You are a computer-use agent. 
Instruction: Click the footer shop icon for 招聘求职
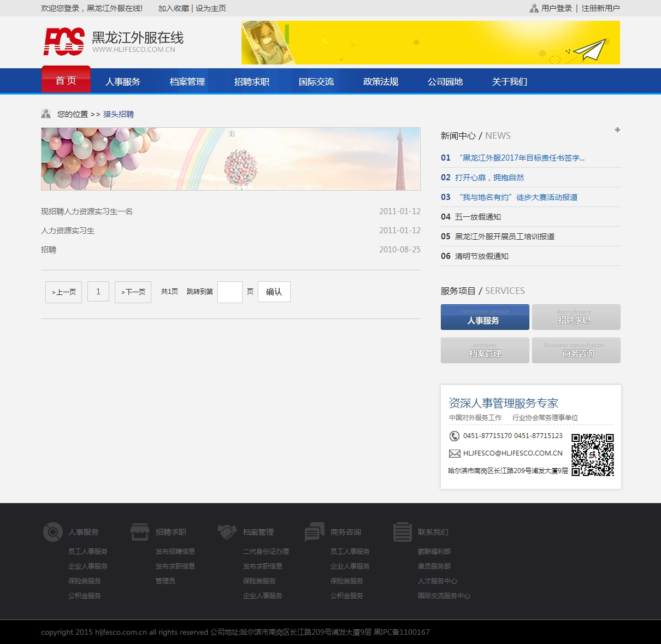[x=140, y=531]
